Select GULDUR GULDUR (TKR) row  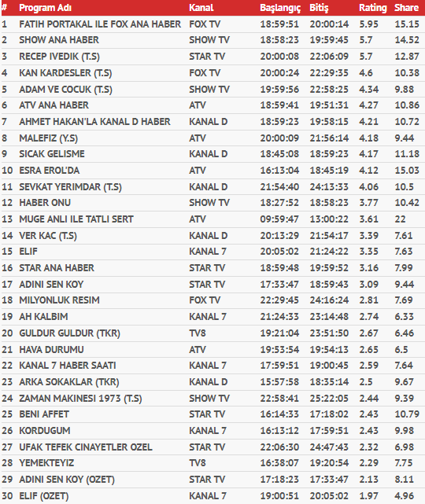point(213,333)
